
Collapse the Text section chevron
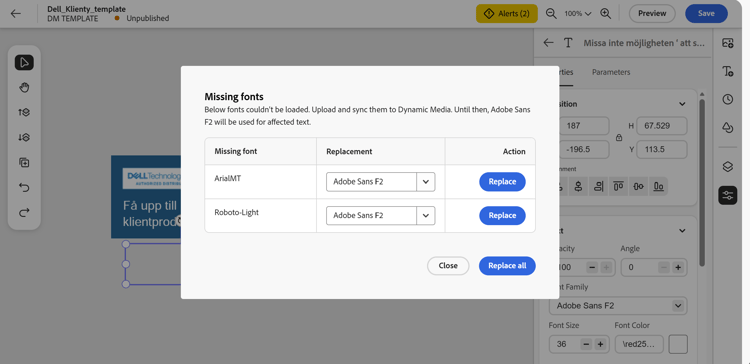point(682,231)
